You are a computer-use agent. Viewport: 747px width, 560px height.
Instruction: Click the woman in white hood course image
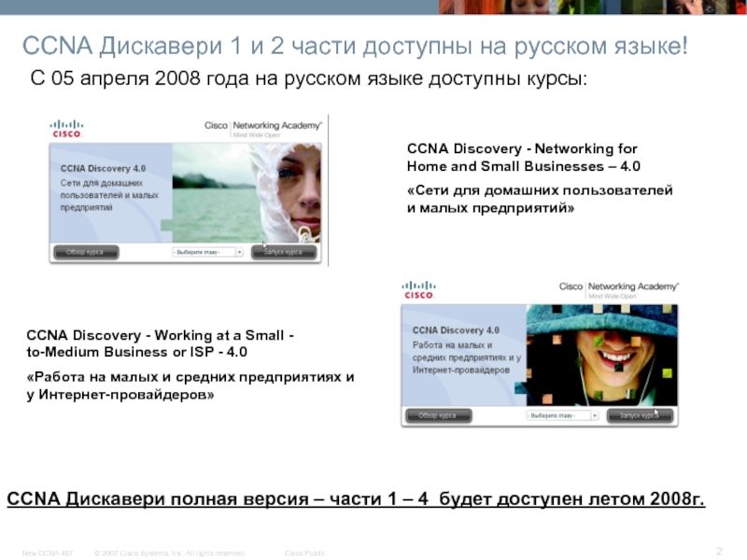point(247,193)
